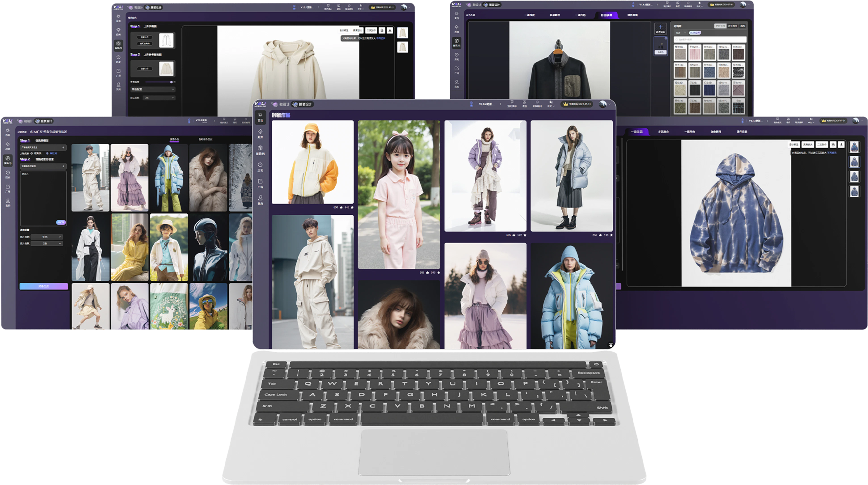
Task: Select the 网红风 character style radio button
Action: click(x=48, y=153)
